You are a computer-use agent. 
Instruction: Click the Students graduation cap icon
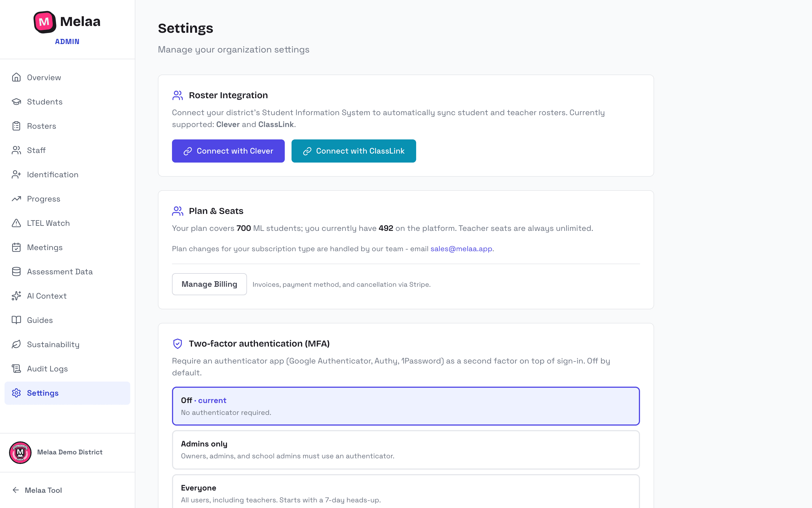[x=16, y=102]
